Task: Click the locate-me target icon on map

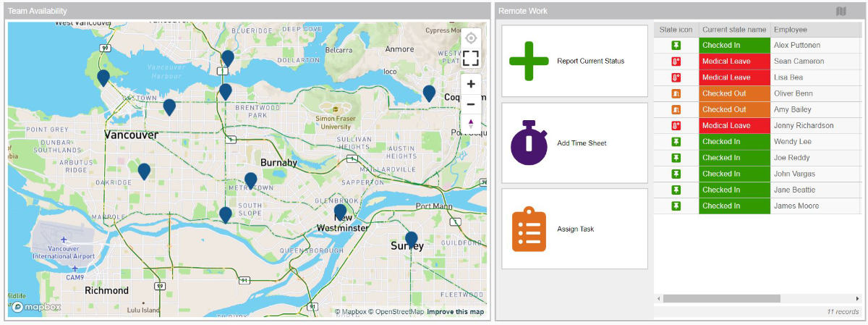Action: point(471,38)
